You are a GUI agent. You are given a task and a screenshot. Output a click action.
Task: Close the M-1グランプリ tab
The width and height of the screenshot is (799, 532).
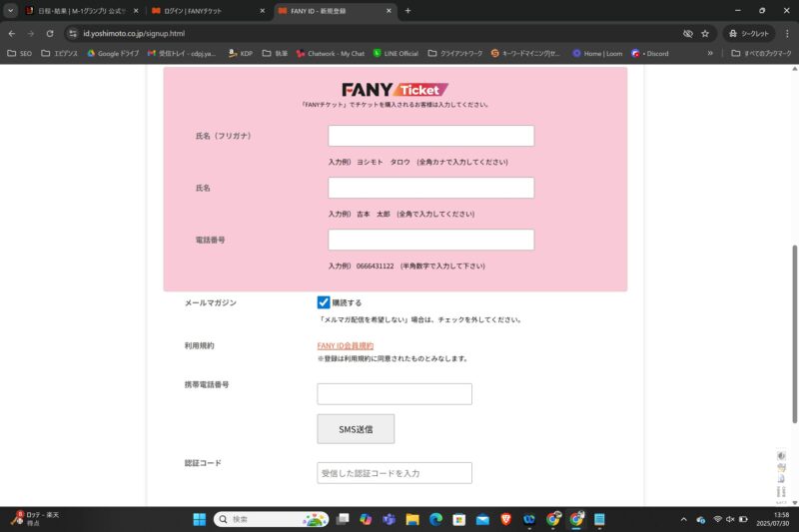[x=136, y=11]
